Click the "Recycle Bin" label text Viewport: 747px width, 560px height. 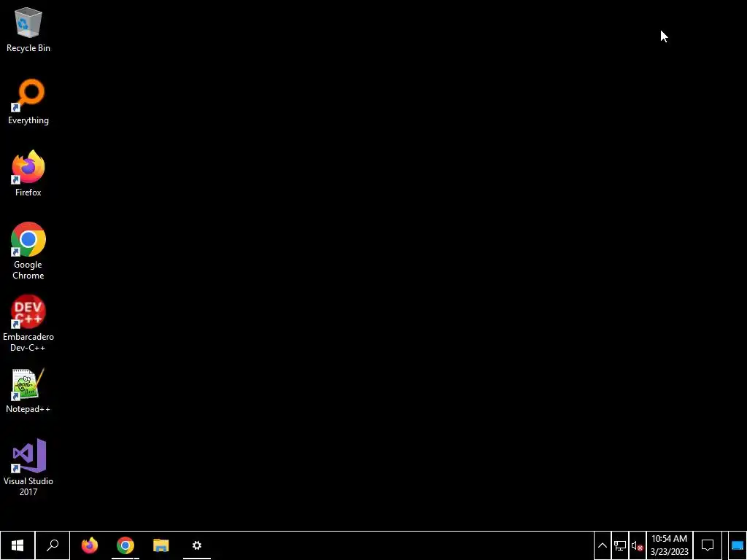28,48
